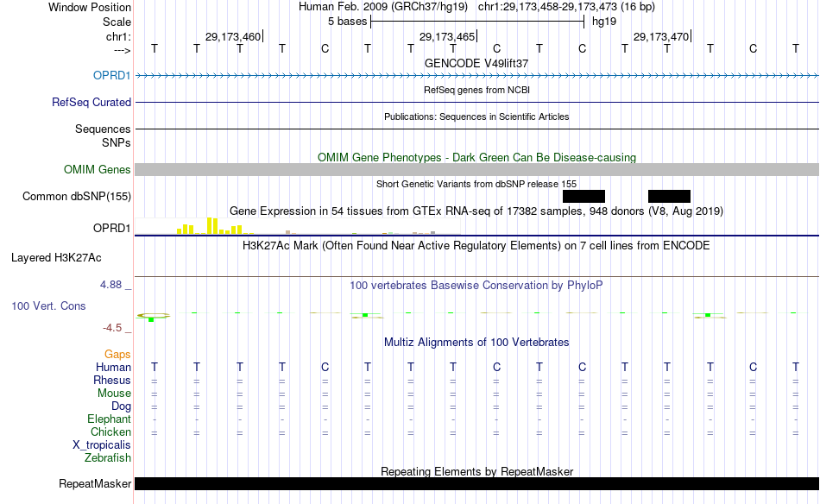The width and height of the screenshot is (820, 504).
Task: Select the OMIM Genes track label
Action: 98,169
